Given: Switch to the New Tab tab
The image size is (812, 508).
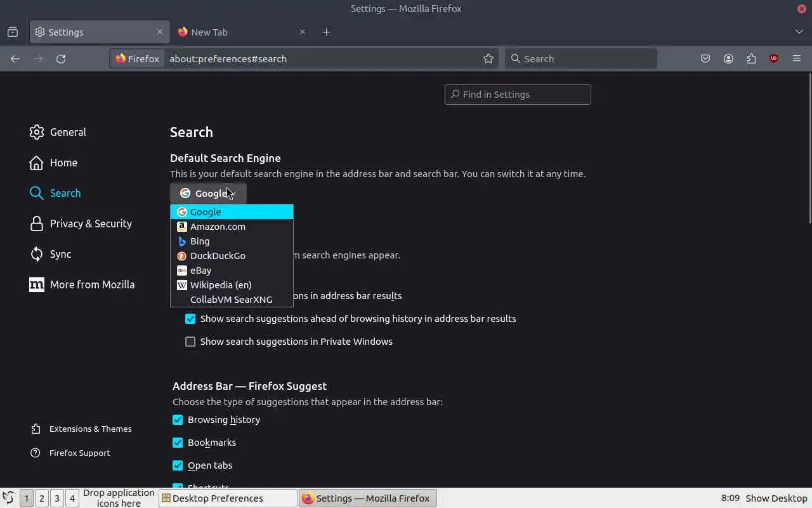Looking at the screenshot, I should [x=241, y=32].
